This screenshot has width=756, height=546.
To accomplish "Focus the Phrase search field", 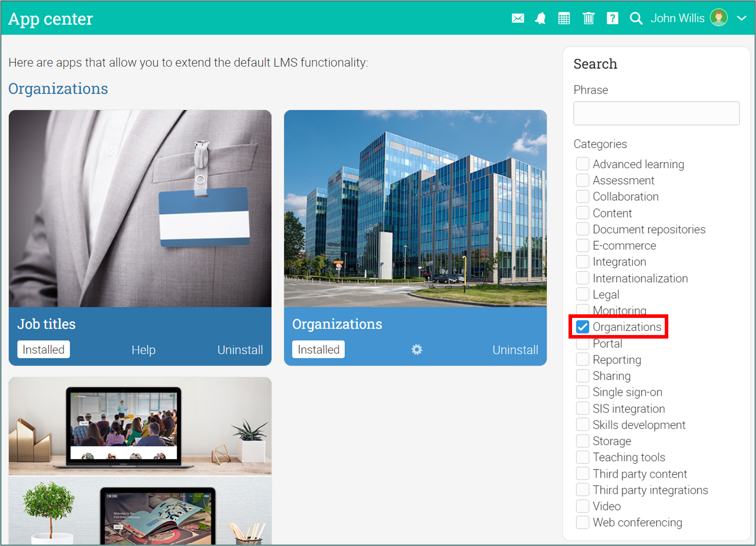I will click(656, 113).
